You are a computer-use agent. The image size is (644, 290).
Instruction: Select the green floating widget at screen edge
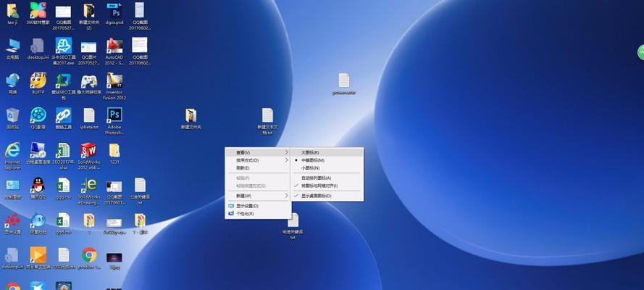640,52
